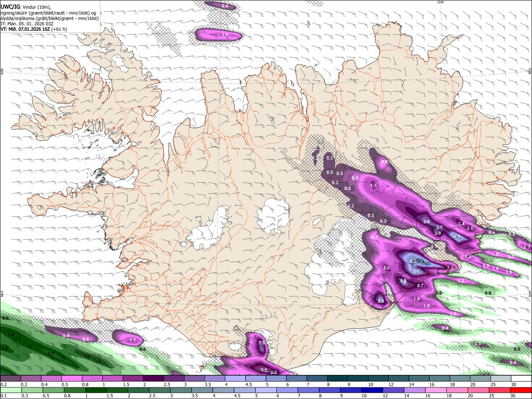Click the 'VT: Mið. 07.01.2026 16Z (+61 h)' line
Image resolution: width=532 pixels, height=399 pixels.
(x=34, y=29)
